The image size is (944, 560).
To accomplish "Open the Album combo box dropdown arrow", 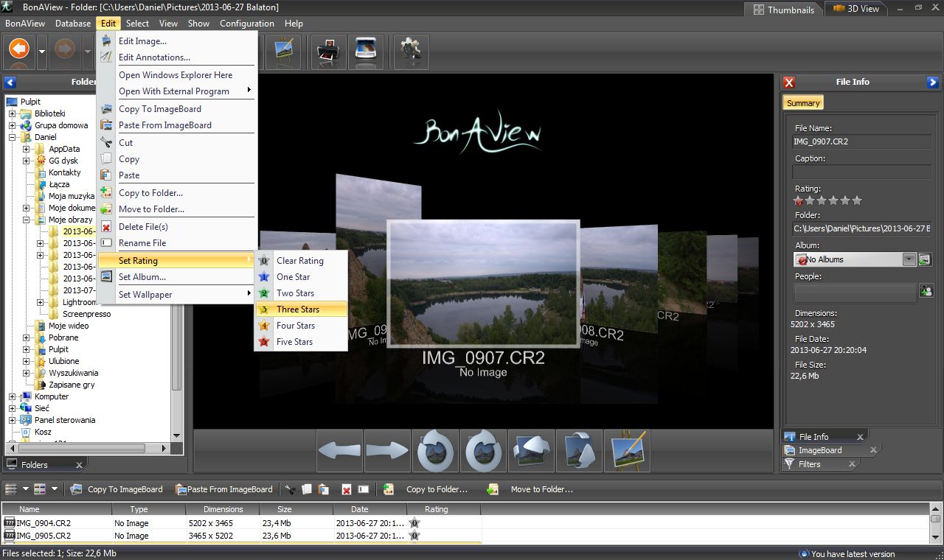I will [909, 259].
